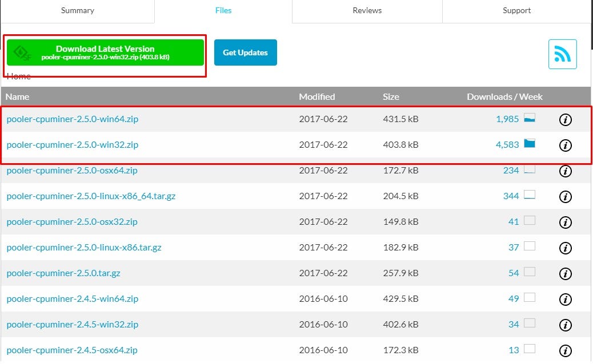Image resolution: width=593 pixels, height=364 pixels.
Task: Click the info icon for pooler-cpuminer-2.5.0-win64.zip
Action: (x=566, y=120)
